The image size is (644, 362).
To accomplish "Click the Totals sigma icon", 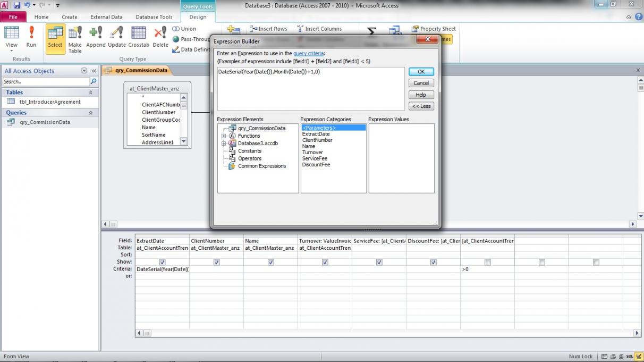I will tap(371, 31).
